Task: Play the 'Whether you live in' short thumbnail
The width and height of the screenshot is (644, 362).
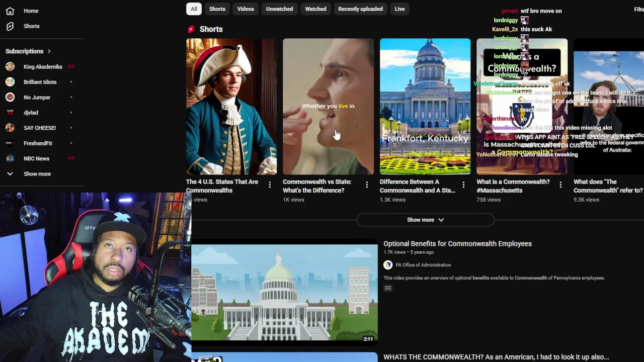Action: [x=328, y=107]
